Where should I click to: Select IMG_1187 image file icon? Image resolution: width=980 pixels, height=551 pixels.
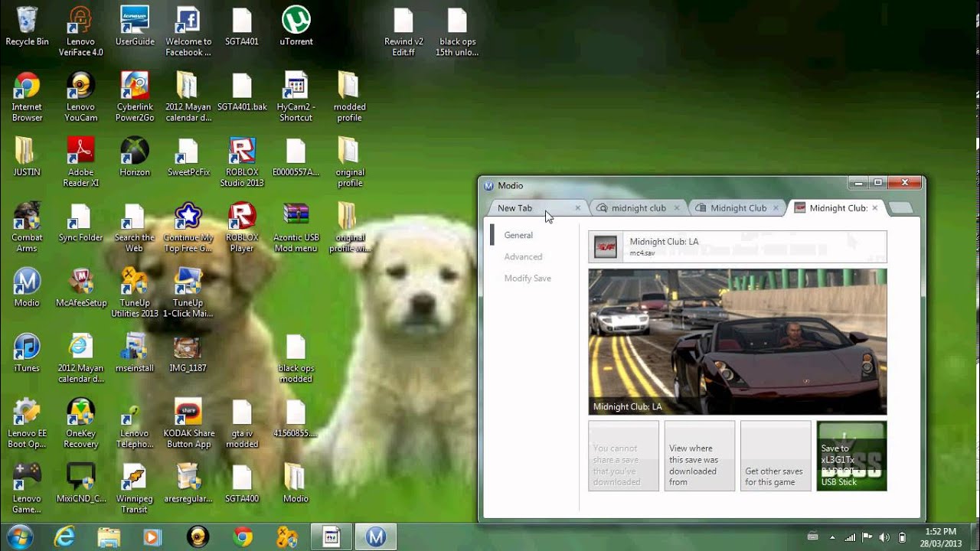[x=188, y=353]
